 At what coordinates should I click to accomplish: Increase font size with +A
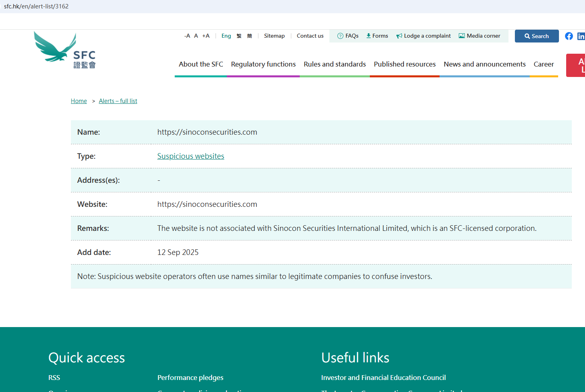(206, 36)
